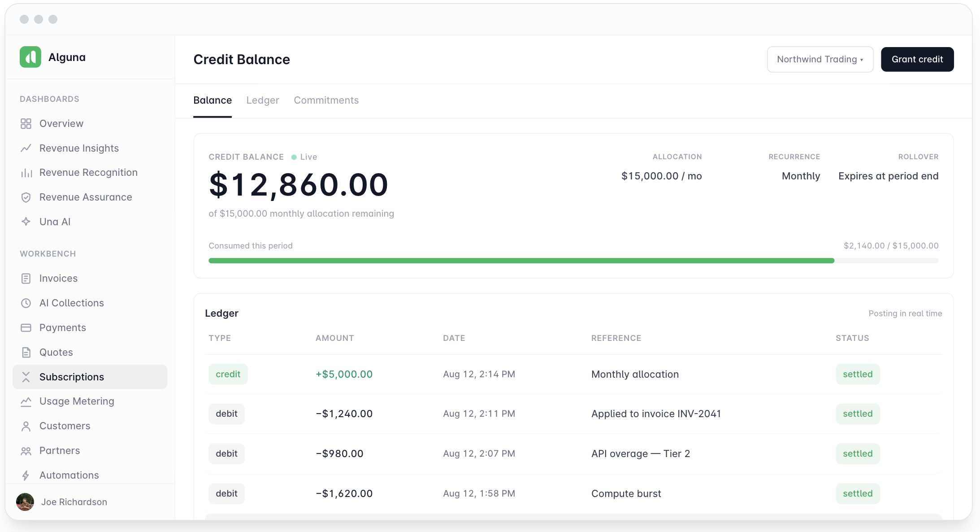Switch to the Ledger tab
This screenshot has width=980, height=532.
point(263,100)
